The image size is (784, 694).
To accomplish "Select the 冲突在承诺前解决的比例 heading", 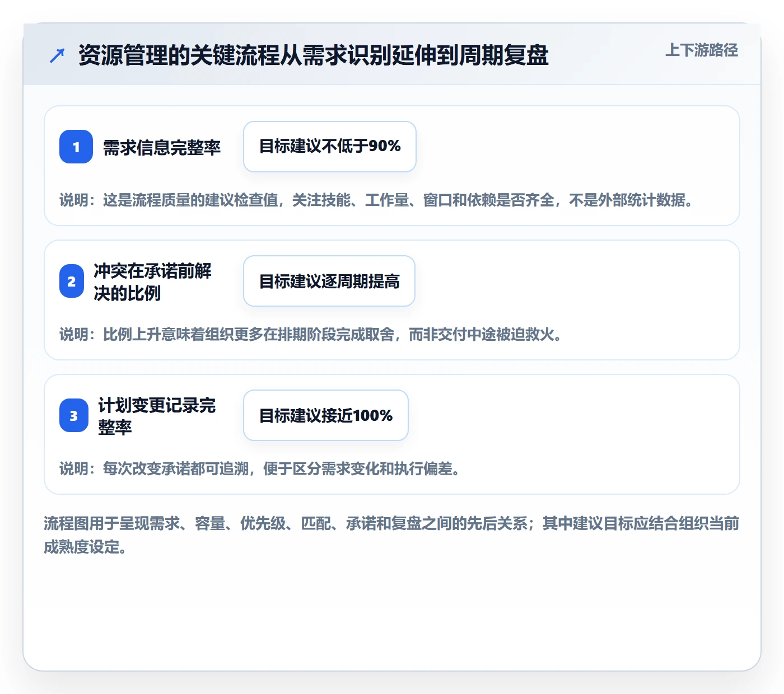I will [152, 282].
